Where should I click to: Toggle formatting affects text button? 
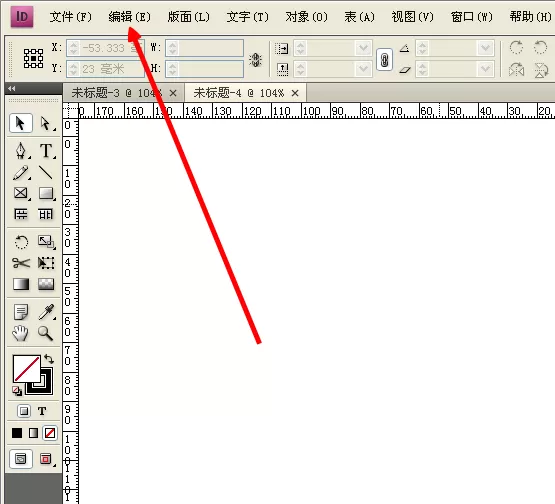[x=42, y=411]
